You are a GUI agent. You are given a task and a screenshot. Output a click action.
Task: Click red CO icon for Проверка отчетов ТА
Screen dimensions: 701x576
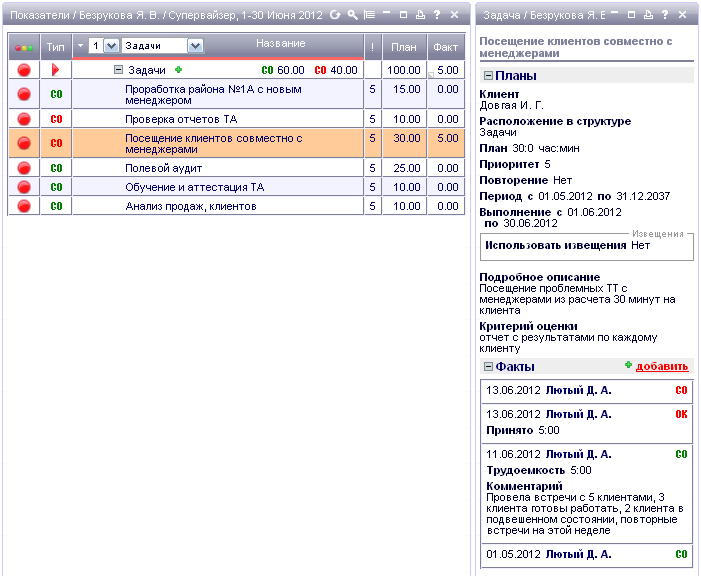click(56, 119)
